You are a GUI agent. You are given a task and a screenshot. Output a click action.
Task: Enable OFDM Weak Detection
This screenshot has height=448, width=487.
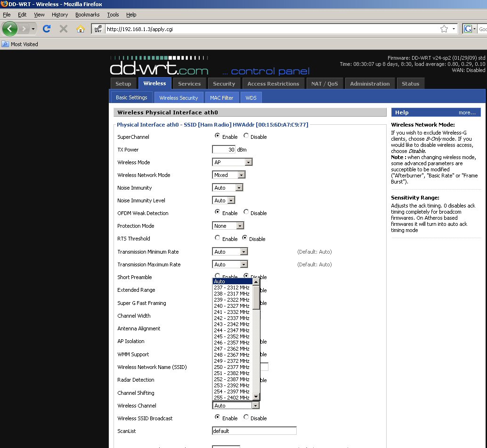click(x=217, y=212)
